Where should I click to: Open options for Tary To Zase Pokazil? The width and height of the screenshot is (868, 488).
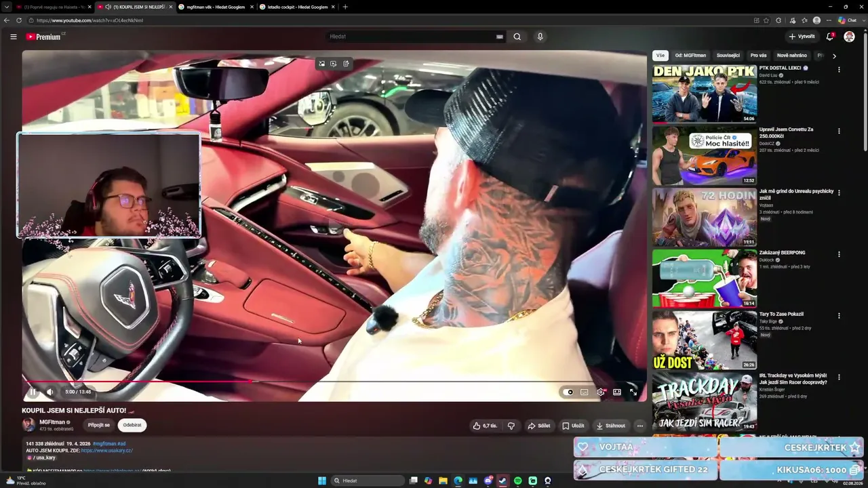(839, 315)
